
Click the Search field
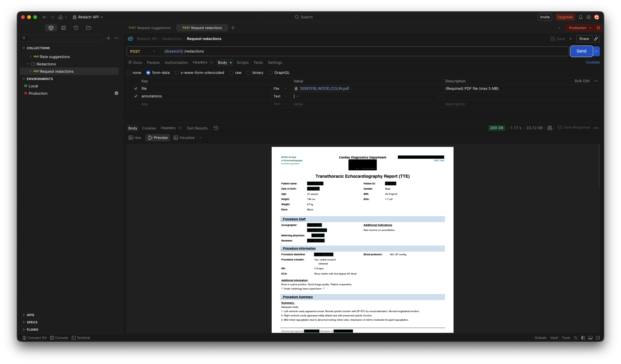309,17
